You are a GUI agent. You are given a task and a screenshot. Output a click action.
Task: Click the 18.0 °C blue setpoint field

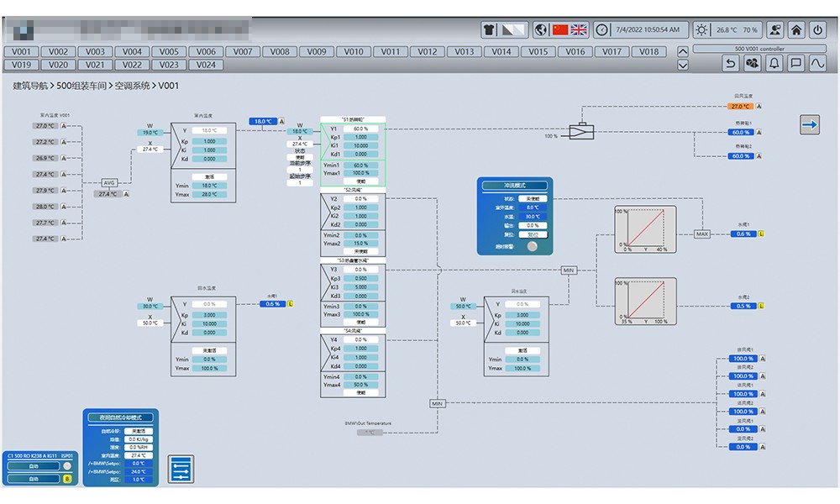(262, 122)
